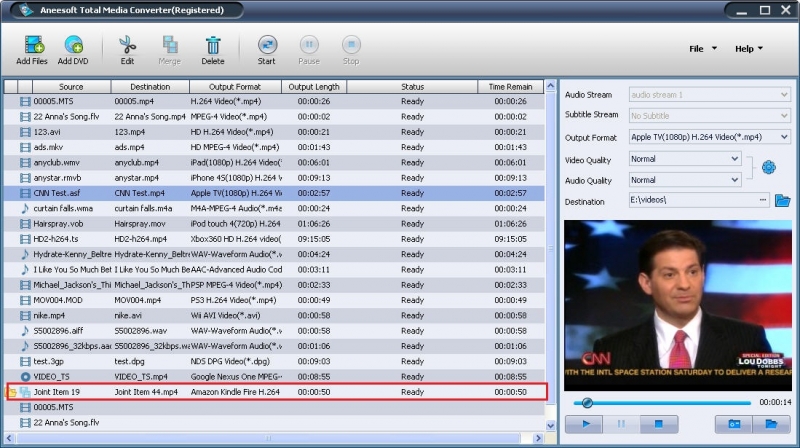
Task: Open advanced quality settings gear icon
Action: [x=768, y=168]
